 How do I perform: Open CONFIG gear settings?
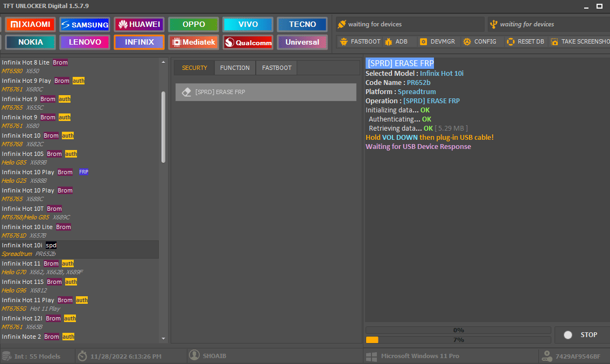click(480, 41)
